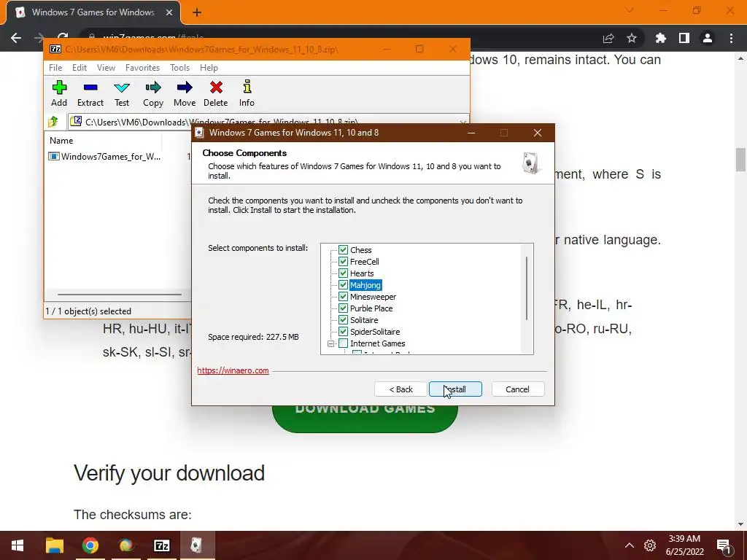Open 7-Zip View menu
747x560 pixels.
(106, 68)
